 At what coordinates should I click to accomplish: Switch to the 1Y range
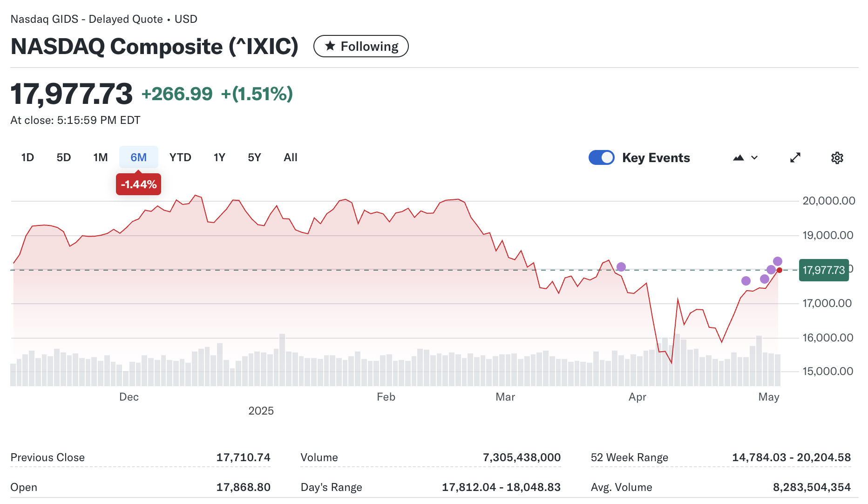[x=219, y=157]
